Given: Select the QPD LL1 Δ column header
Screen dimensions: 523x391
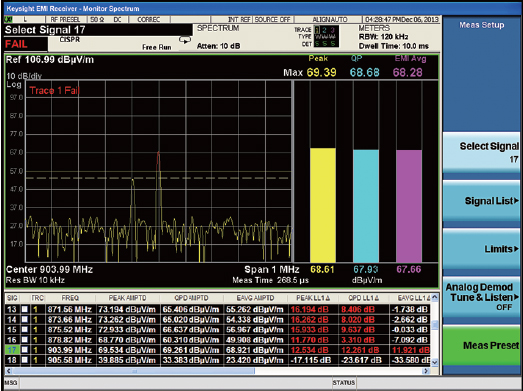Looking at the screenshot, I should click(364, 298).
